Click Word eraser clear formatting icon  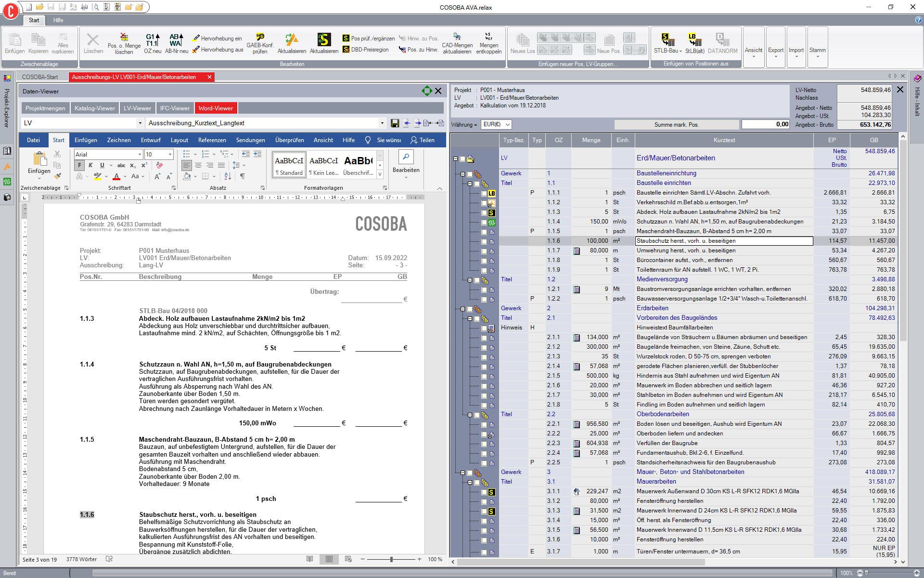[x=159, y=165]
